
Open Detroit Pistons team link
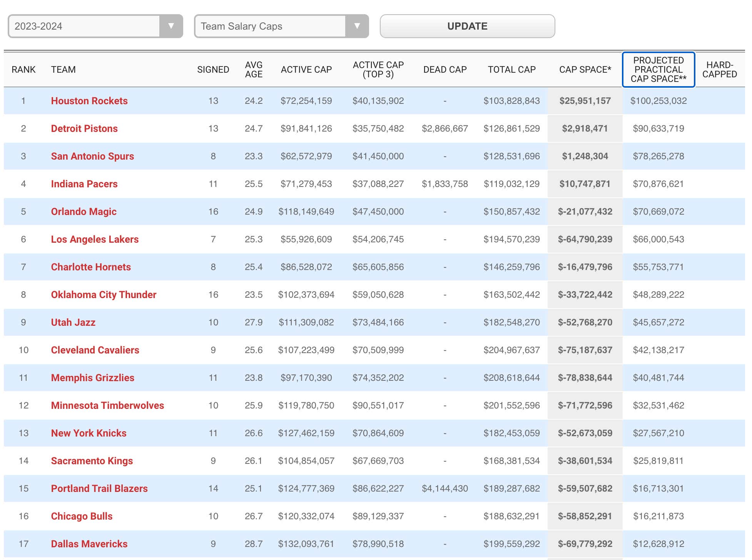pyautogui.click(x=84, y=128)
